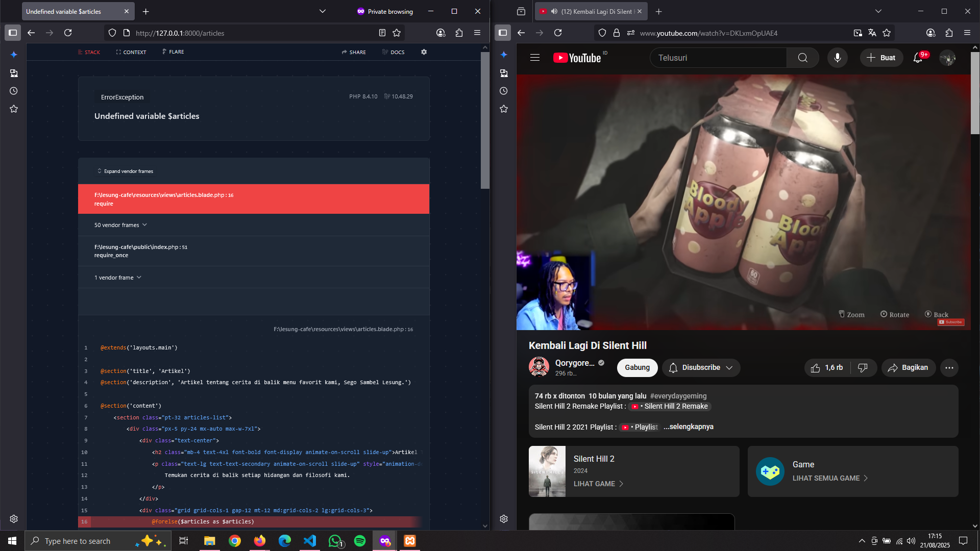This screenshot has height=551, width=980.
Task: Dislike the Silent Hill video
Action: coord(863,368)
